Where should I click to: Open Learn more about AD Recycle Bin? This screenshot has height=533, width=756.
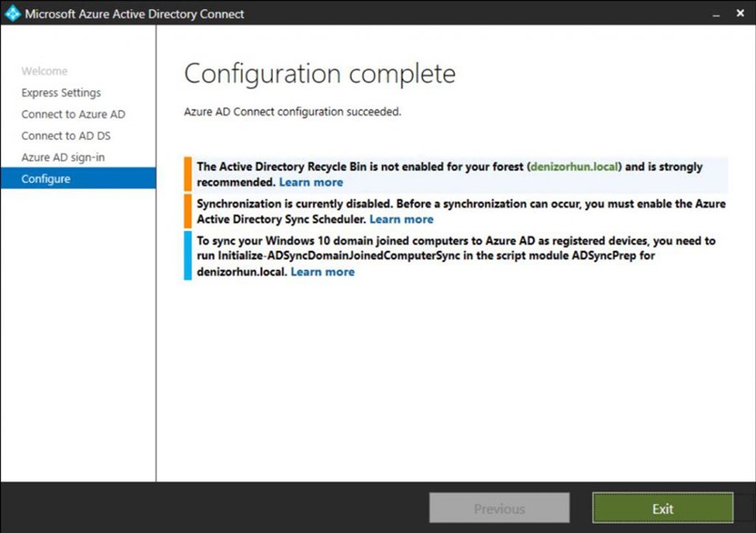(x=311, y=182)
